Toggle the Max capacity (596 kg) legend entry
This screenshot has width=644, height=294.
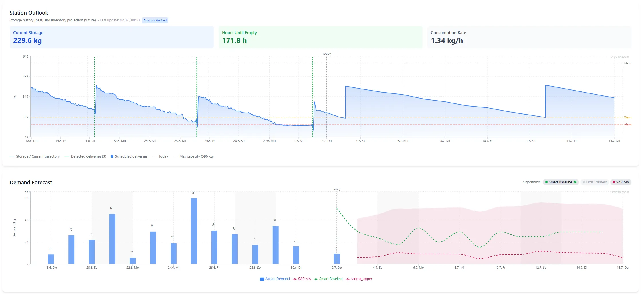tap(193, 156)
